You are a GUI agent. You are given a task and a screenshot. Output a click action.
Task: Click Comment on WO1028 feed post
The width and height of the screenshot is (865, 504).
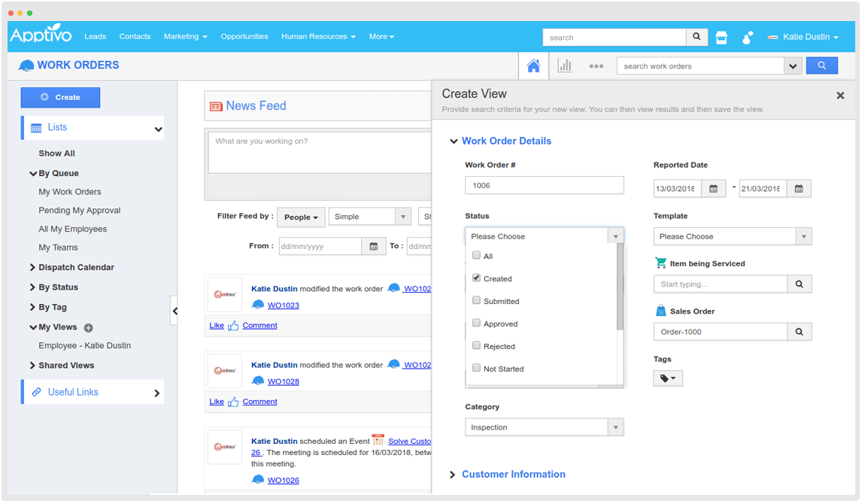(x=261, y=403)
